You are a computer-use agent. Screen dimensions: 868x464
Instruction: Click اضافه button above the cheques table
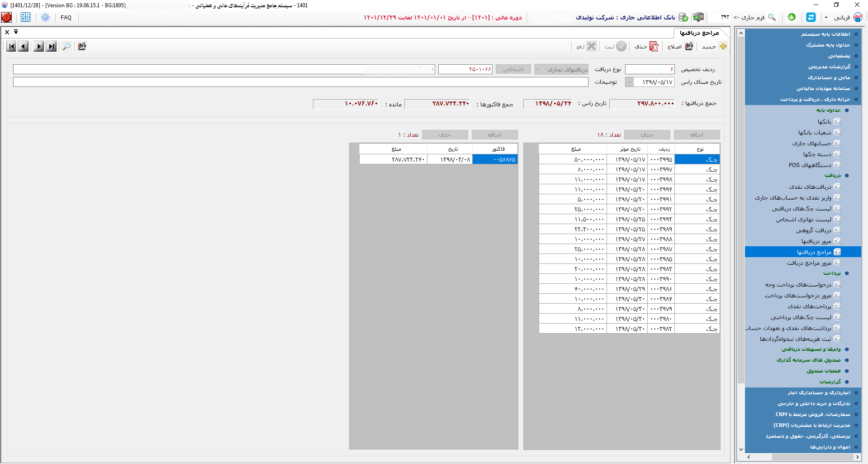tap(697, 134)
